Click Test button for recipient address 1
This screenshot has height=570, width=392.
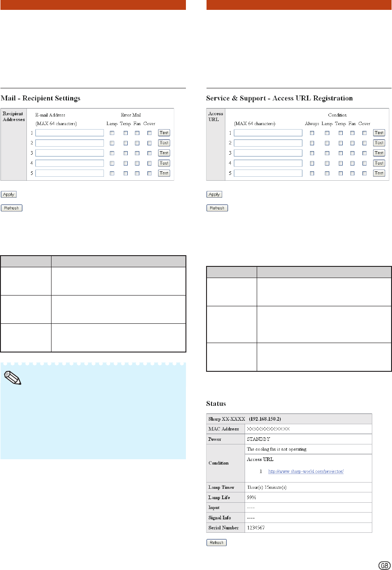[164, 133]
